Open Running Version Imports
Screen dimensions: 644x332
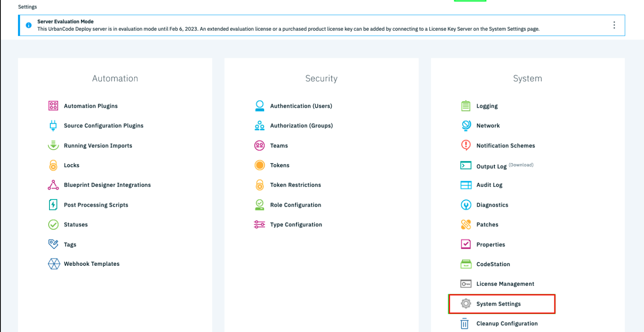[x=98, y=145]
